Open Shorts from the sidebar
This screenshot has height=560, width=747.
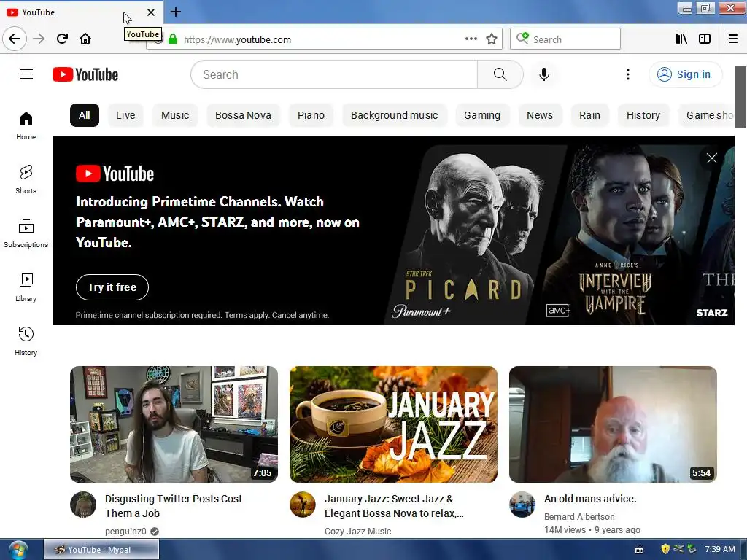[26, 179]
